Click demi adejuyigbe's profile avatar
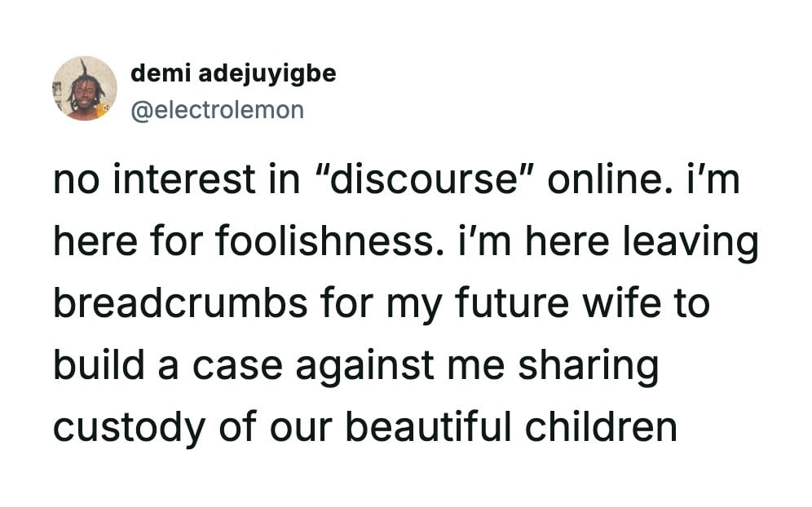Screen dimensions: 812x507 tap(85, 89)
